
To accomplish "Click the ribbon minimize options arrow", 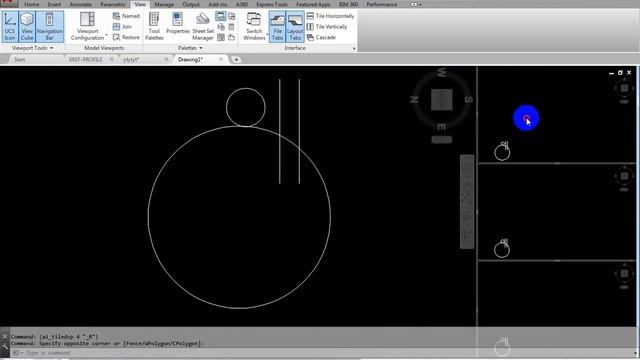I will coord(420,4).
